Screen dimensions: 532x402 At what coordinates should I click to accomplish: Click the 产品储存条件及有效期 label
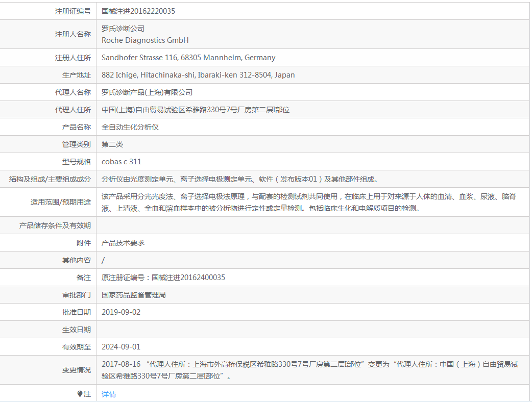(x=55, y=225)
